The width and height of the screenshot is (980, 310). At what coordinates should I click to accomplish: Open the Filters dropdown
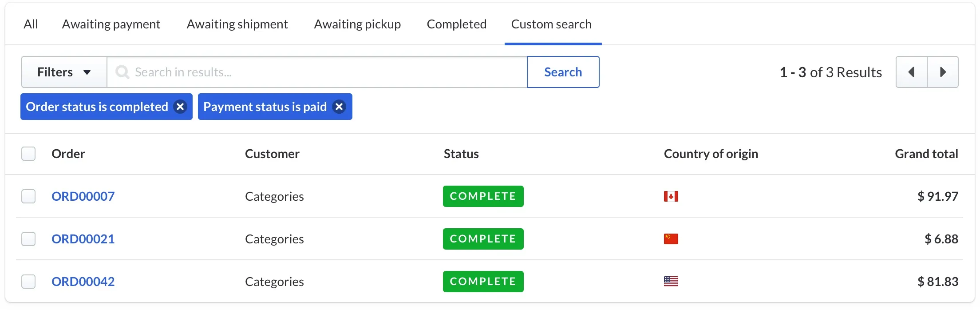(x=64, y=72)
